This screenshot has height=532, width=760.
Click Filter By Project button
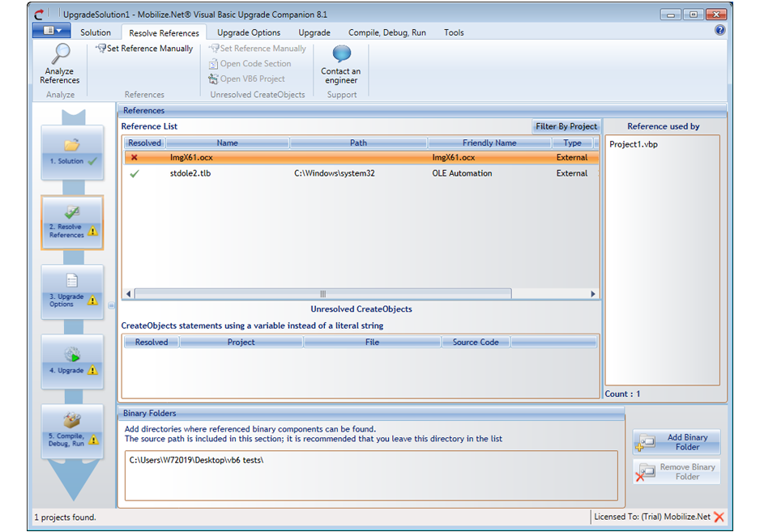pyautogui.click(x=566, y=126)
